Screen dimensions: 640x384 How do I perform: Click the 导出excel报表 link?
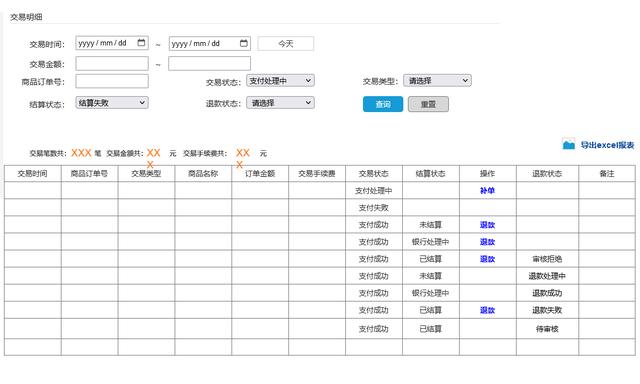[607, 145]
